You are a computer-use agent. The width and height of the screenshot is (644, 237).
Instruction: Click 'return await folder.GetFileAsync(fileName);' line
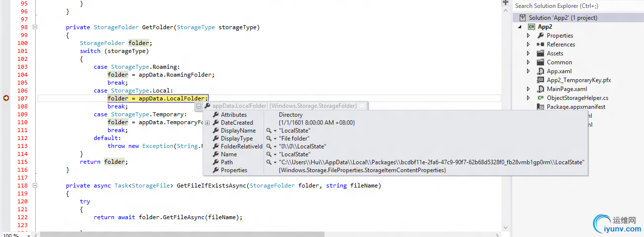point(168,217)
